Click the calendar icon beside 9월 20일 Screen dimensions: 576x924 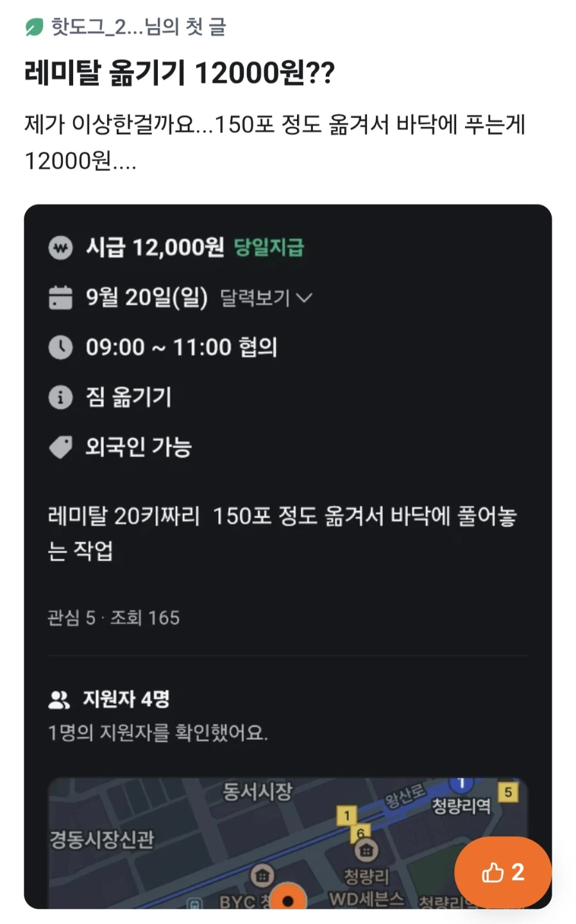click(x=61, y=298)
